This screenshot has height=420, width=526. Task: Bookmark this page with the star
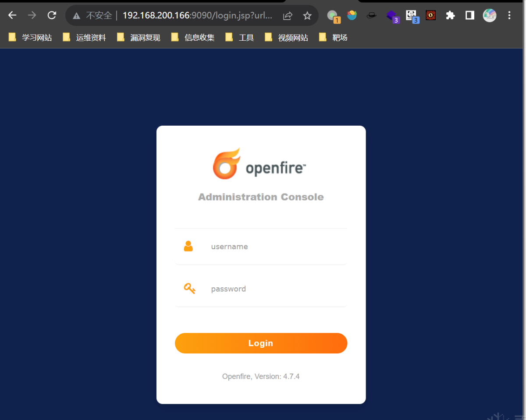click(307, 16)
